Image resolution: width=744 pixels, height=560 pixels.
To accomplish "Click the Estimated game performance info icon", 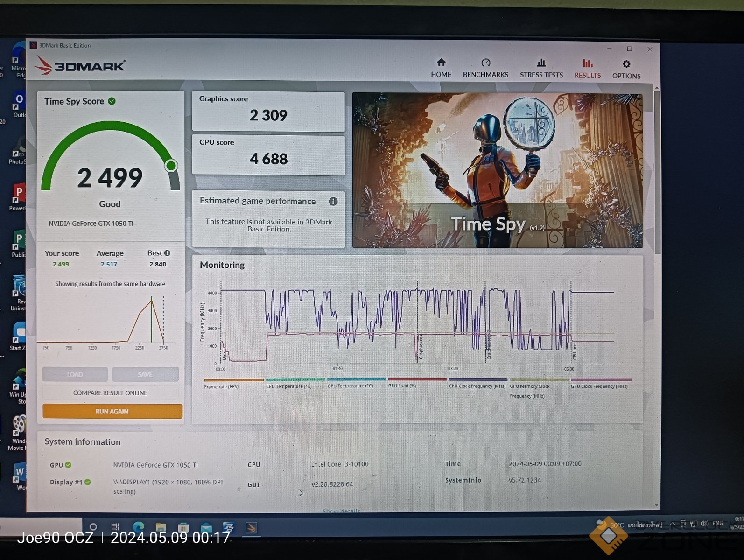I will (333, 201).
